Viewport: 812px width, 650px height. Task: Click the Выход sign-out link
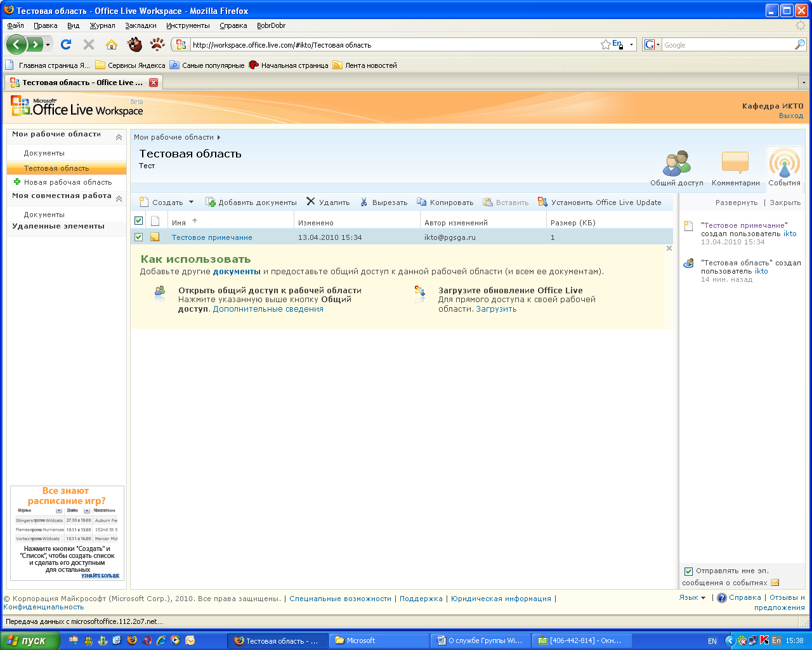pyautogui.click(x=791, y=116)
